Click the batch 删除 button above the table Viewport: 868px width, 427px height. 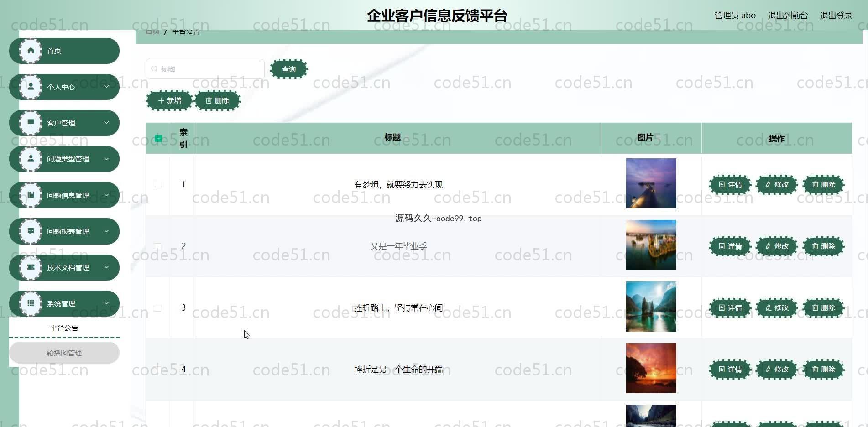(217, 100)
